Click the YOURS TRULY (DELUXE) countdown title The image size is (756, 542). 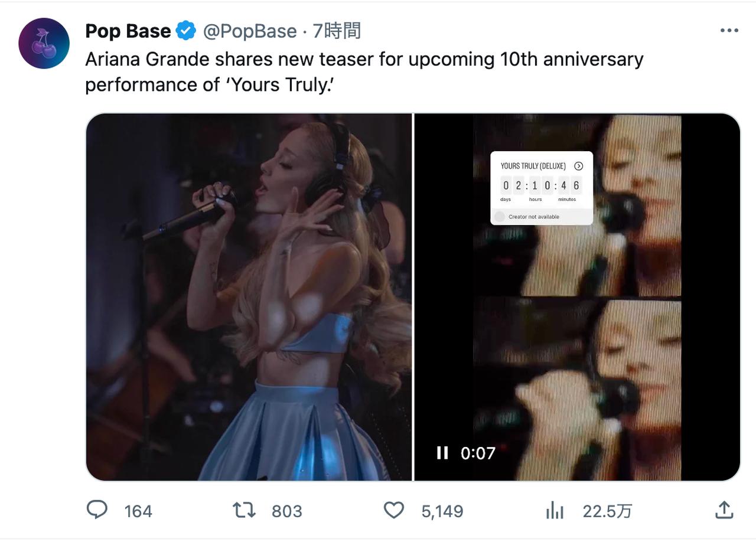[533, 166]
